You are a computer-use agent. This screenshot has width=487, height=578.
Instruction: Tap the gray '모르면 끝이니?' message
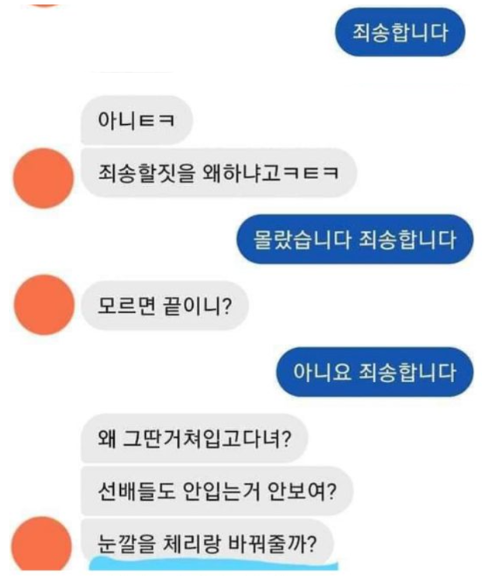pos(165,306)
